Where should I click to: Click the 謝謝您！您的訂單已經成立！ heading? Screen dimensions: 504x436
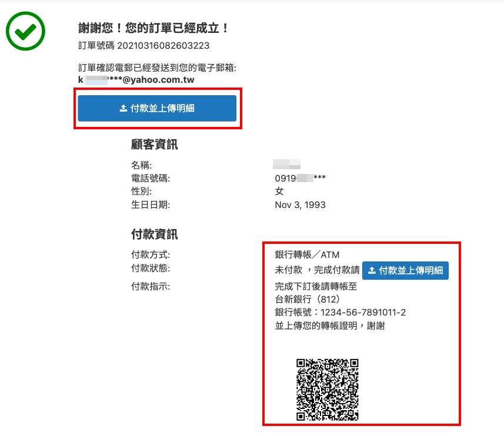(x=153, y=28)
